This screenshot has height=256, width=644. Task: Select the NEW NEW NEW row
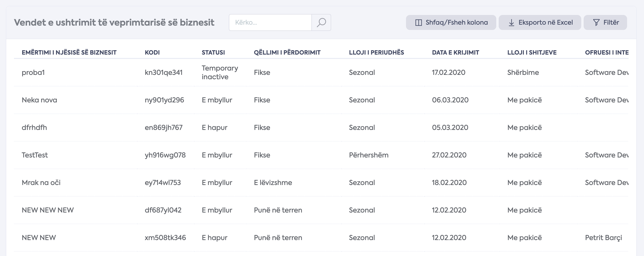[321, 210]
